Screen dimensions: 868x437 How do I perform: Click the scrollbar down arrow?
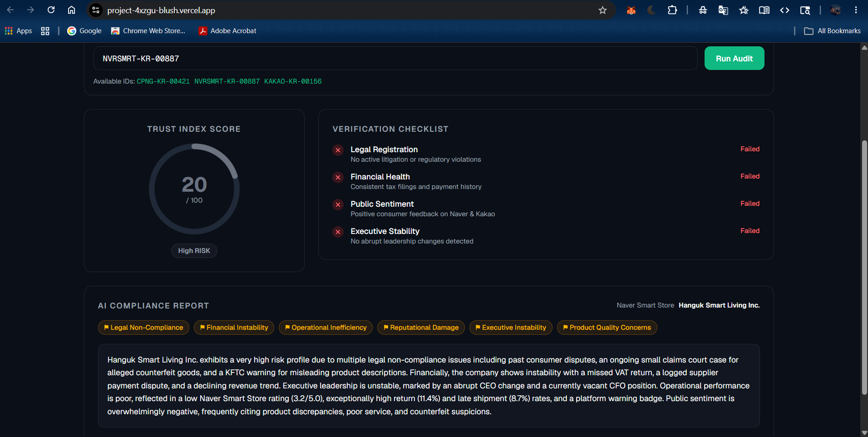pos(864,433)
